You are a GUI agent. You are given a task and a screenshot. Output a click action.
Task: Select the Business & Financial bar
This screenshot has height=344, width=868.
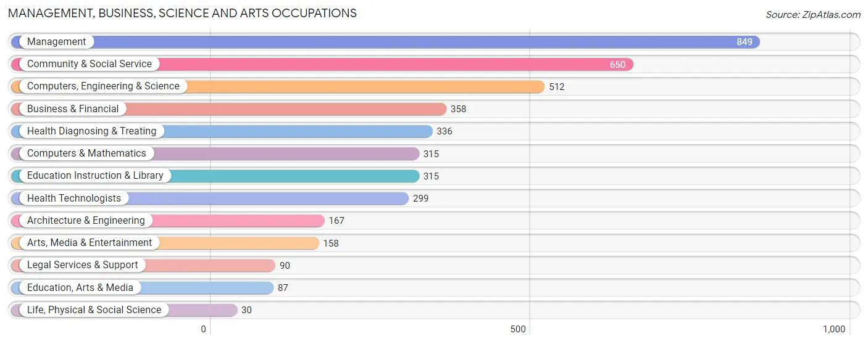coord(228,109)
